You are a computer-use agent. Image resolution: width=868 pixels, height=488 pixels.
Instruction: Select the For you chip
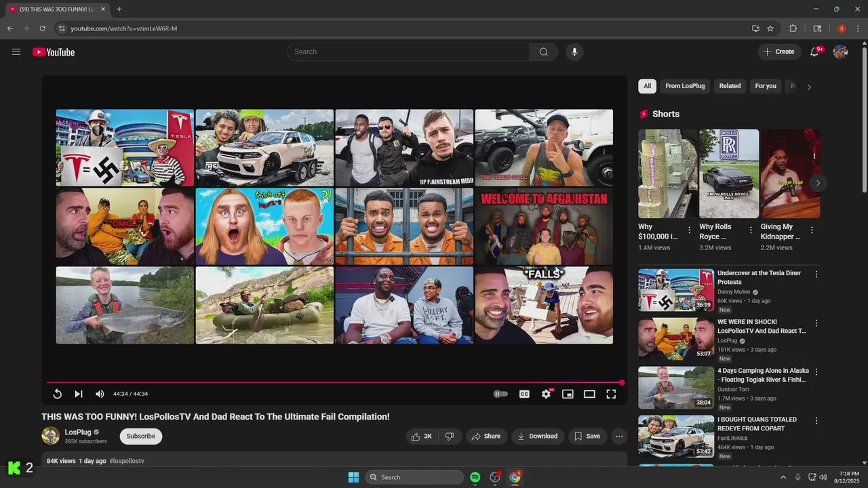pos(766,86)
